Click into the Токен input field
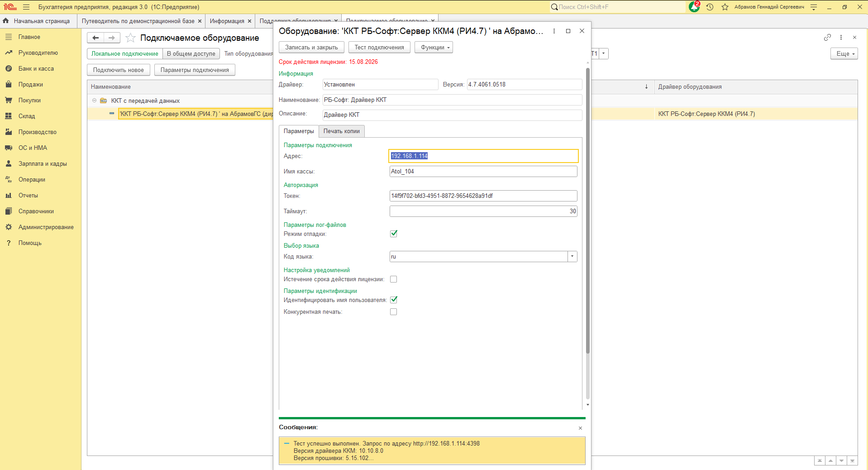868x470 pixels. tap(483, 196)
